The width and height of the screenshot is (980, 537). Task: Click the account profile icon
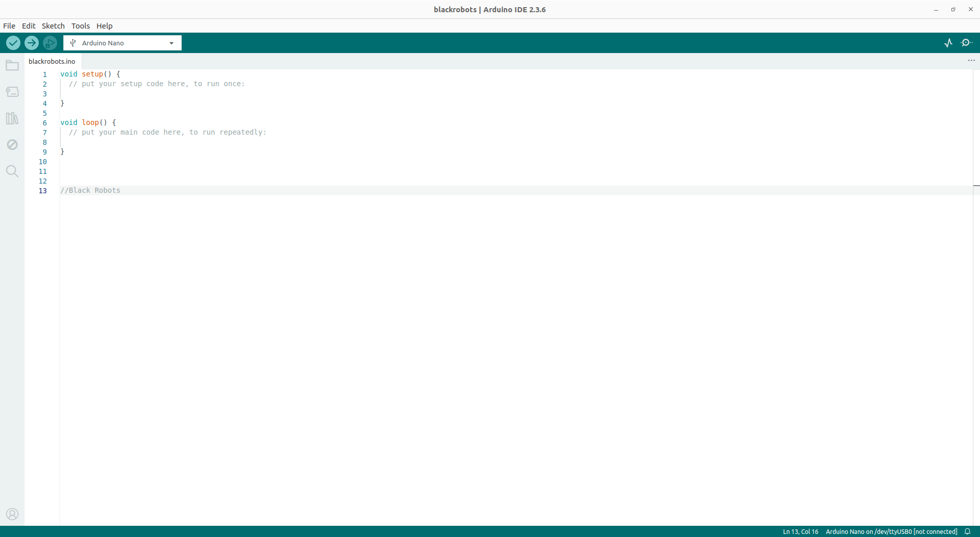tap(12, 514)
